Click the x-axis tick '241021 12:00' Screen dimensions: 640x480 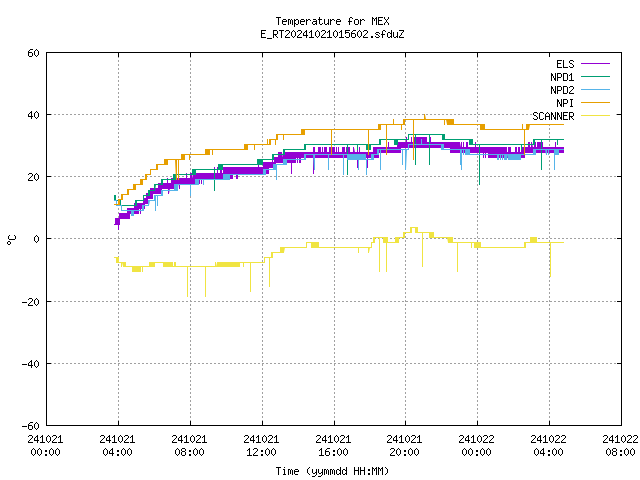(261, 446)
